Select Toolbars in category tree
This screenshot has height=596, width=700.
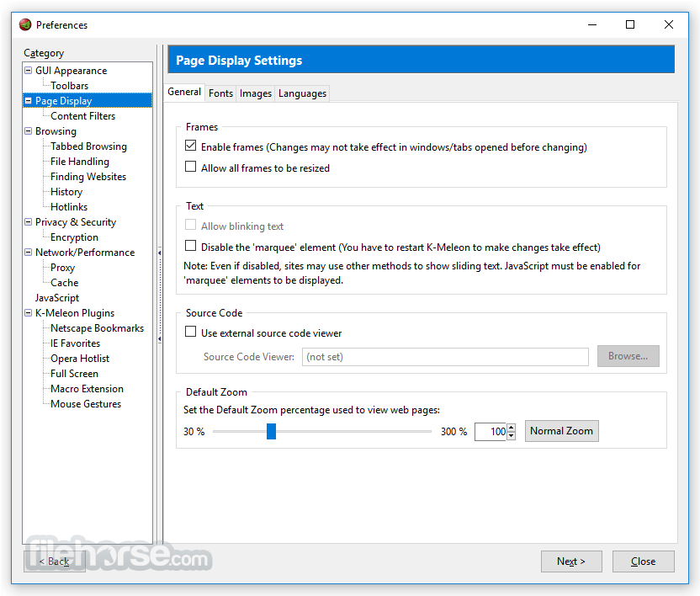click(x=69, y=86)
